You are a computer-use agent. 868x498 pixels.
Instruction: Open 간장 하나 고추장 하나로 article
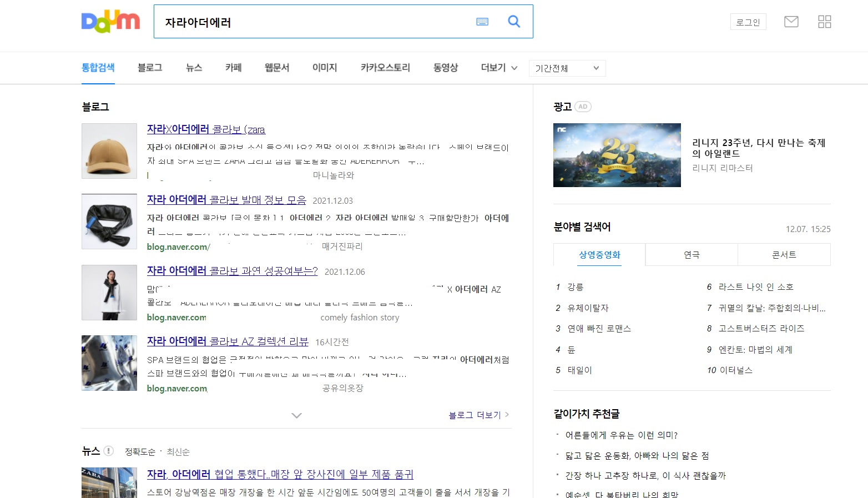645,476
